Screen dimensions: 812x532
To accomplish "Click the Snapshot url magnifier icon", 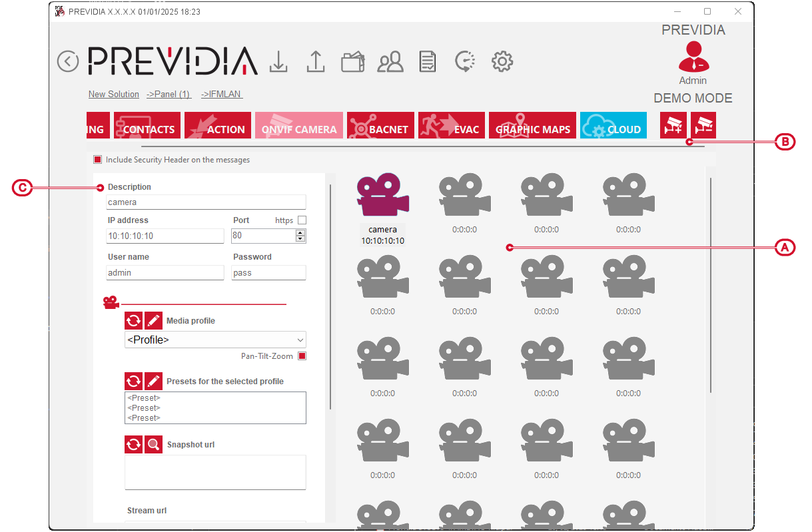I will click(154, 445).
